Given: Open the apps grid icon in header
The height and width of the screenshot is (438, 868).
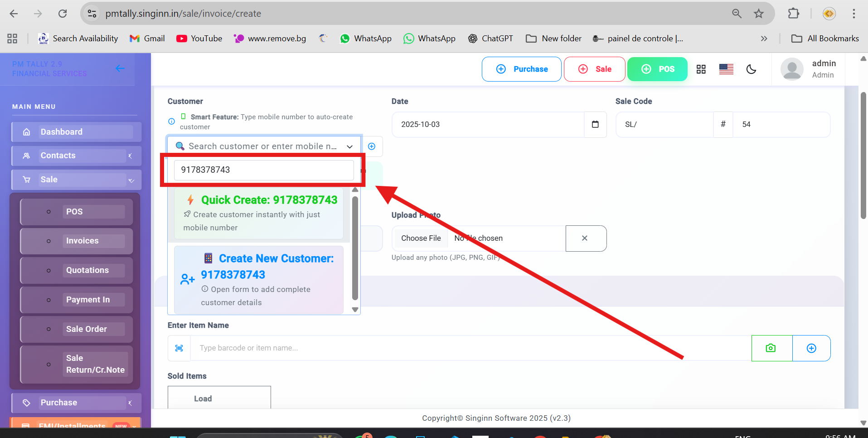Looking at the screenshot, I should (701, 69).
